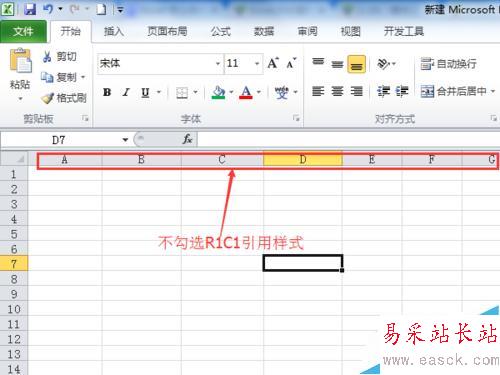The width and height of the screenshot is (500, 375).
Task: Switch to the 数据 tab
Action: tap(264, 31)
